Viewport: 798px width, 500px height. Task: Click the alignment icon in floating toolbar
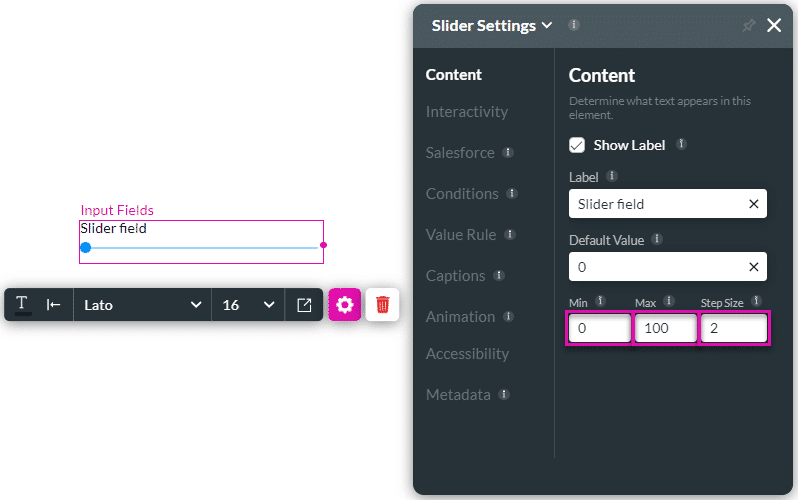(54, 304)
